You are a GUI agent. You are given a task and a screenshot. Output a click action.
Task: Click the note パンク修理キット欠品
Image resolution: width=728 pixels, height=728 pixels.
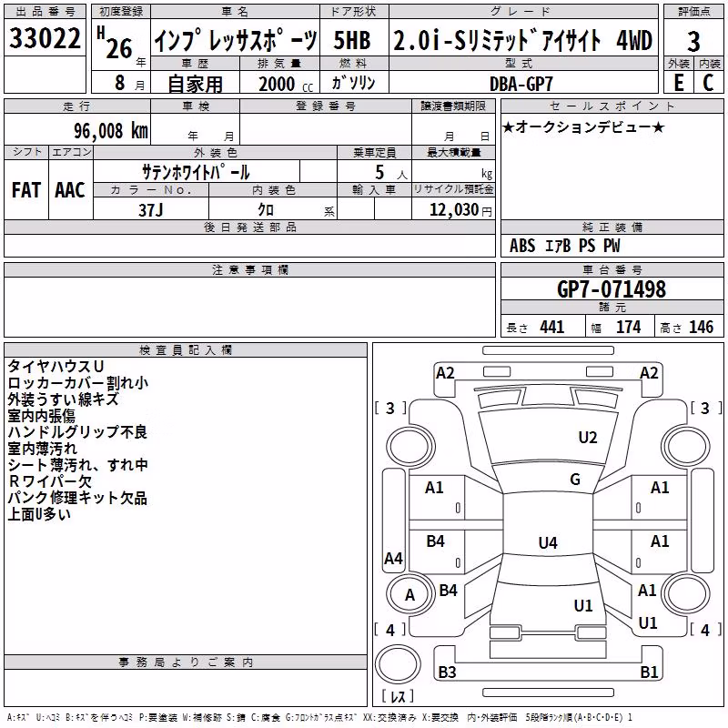point(77,498)
